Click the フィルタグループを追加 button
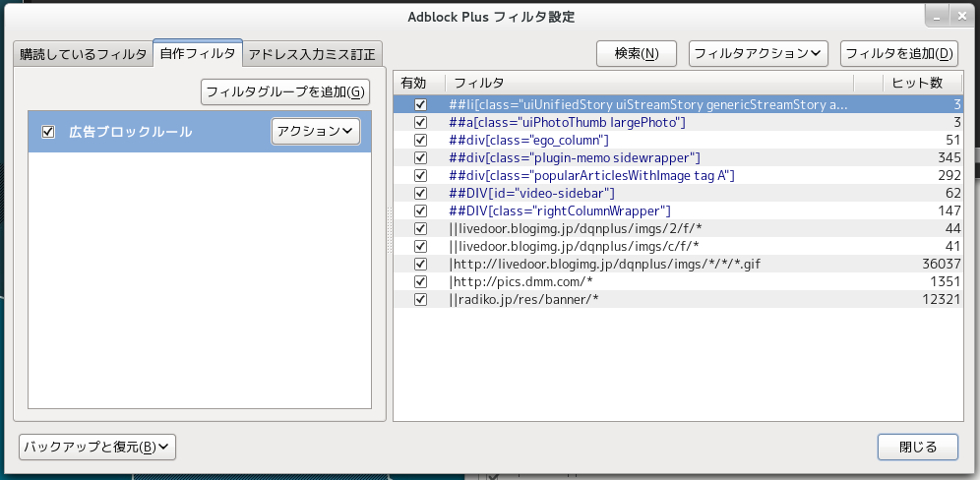 pyautogui.click(x=285, y=92)
